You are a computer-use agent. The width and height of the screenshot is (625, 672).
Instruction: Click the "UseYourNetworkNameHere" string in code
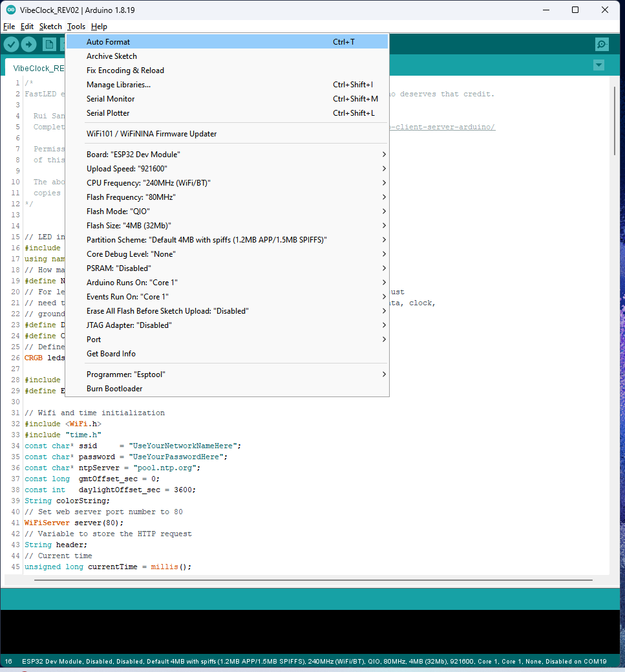(182, 446)
